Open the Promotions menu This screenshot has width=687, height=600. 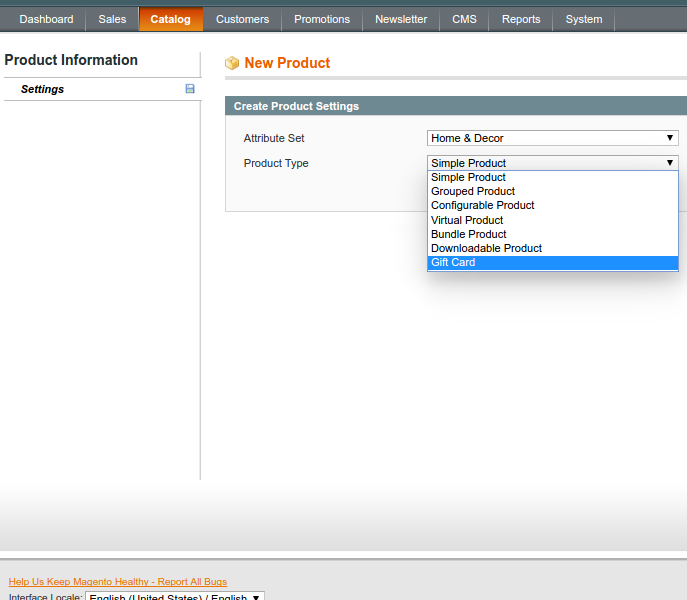(322, 19)
